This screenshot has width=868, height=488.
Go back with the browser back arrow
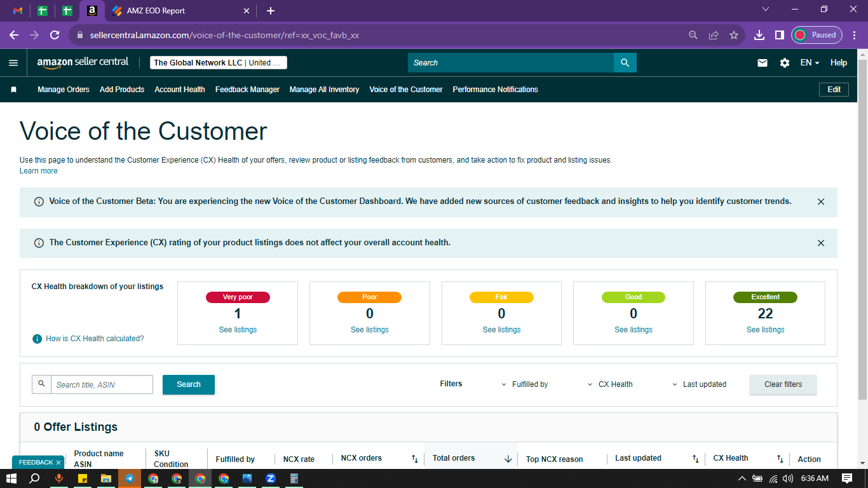pos(14,35)
